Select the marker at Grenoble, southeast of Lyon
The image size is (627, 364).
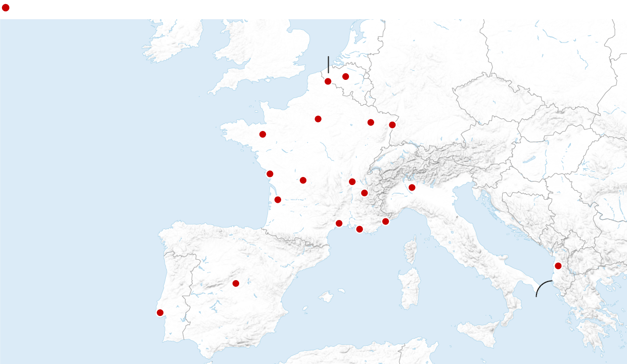click(365, 193)
